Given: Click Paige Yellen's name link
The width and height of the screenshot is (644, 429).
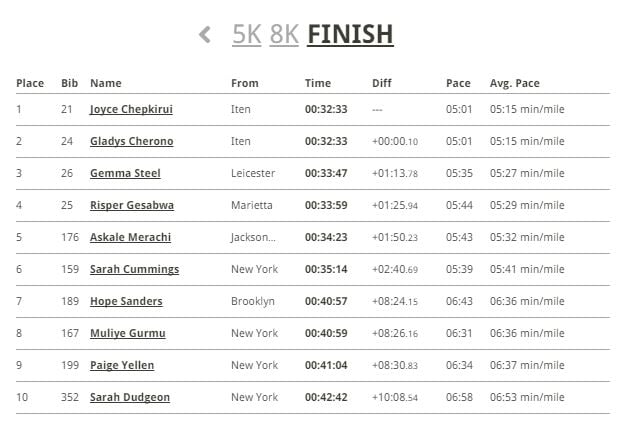Looking at the screenshot, I should (x=122, y=365).
